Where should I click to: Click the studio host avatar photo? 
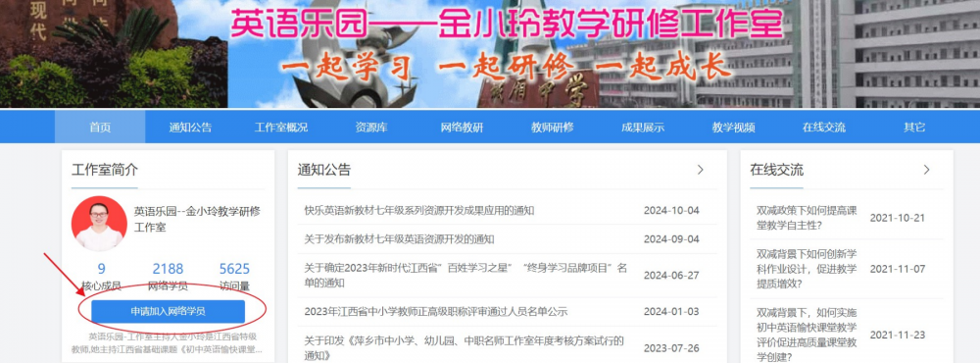(x=99, y=224)
